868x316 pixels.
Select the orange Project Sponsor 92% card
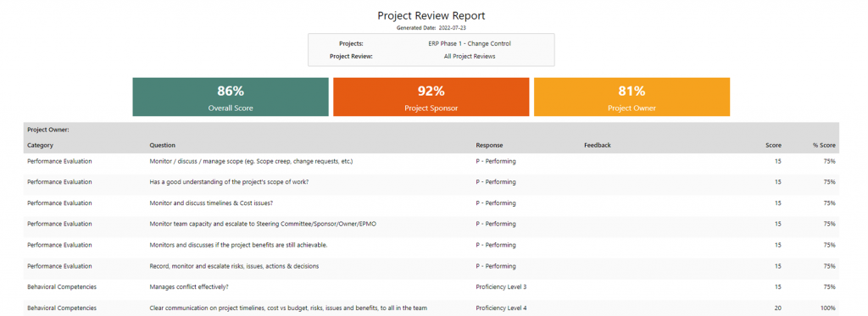(431, 97)
